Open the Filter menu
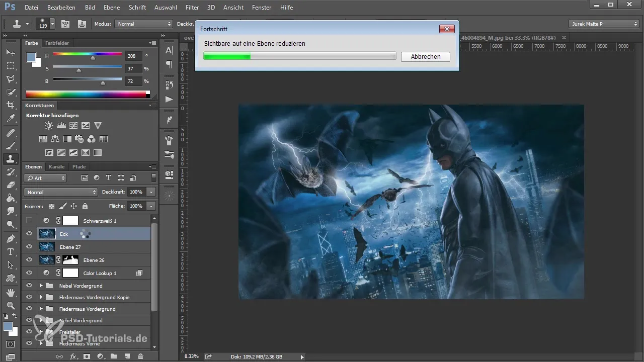Screen dimensions: 644x362 192,8
